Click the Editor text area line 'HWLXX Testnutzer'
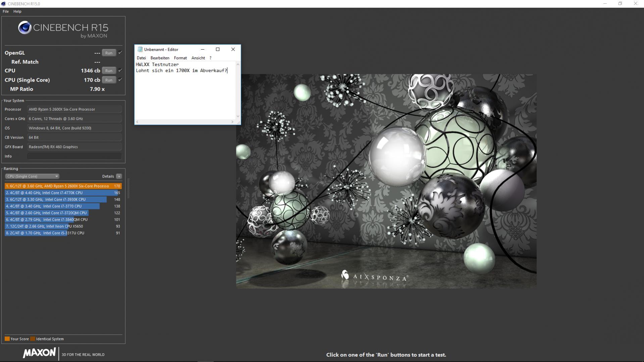 coord(157,64)
